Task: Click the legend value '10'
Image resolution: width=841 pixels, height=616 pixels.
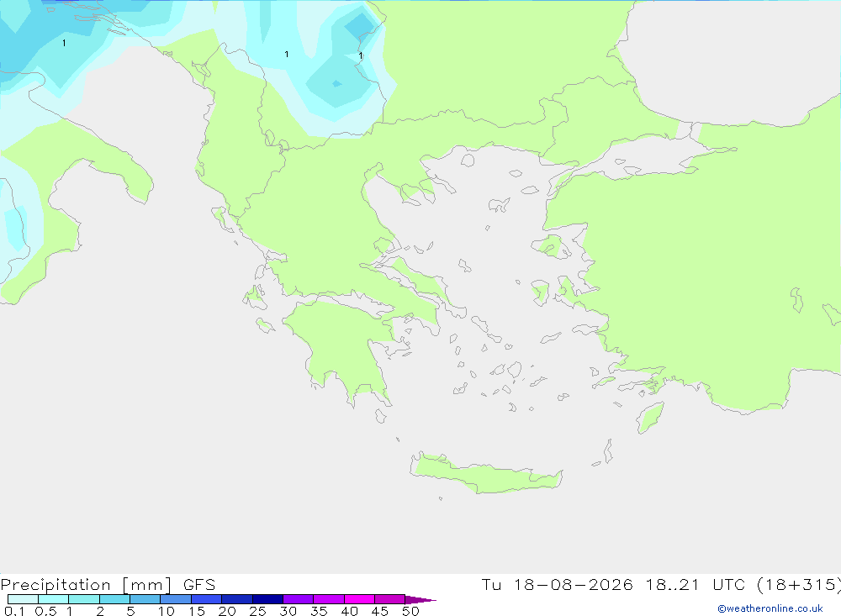Action: 166,611
